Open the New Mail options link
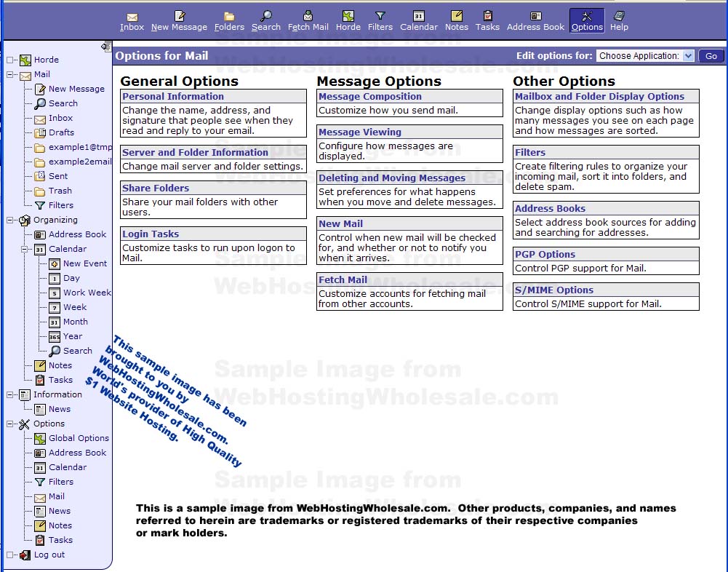The height and width of the screenshot is (572, 728). (341, 223)
